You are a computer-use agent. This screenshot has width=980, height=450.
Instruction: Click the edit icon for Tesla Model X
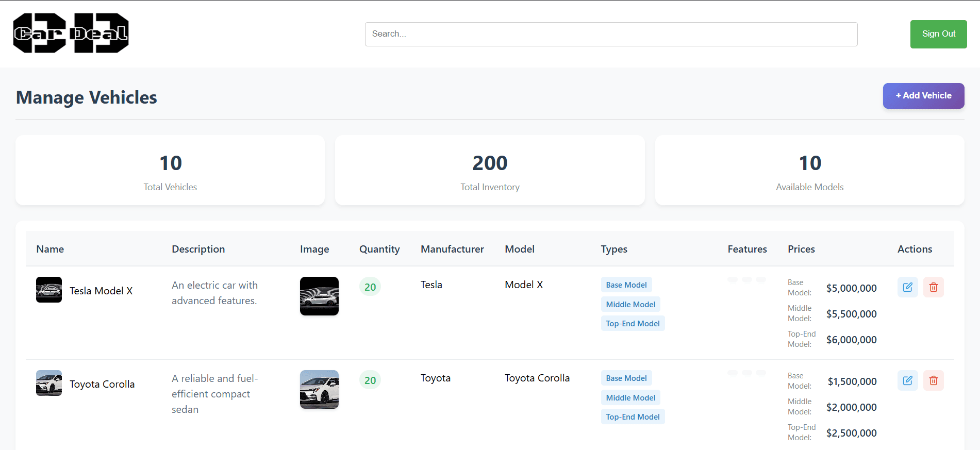907,287
